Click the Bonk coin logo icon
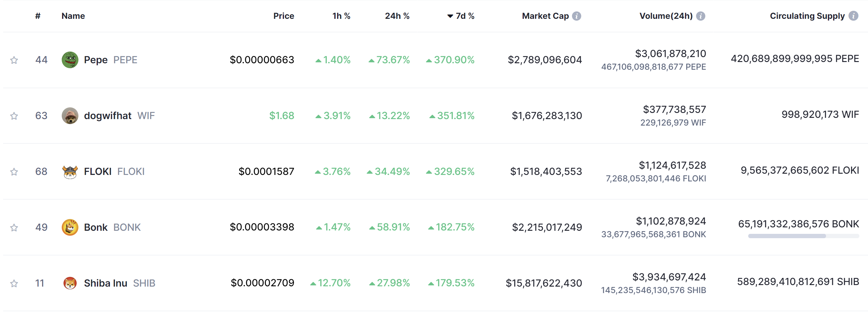 pos(70,227)
